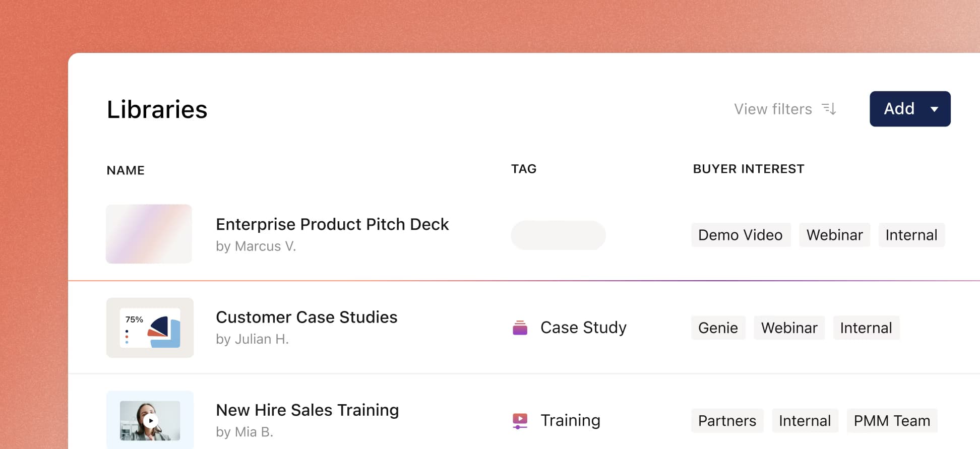980x449 pixels.
Task: Open View filters
Action: [x=772, y=109]
